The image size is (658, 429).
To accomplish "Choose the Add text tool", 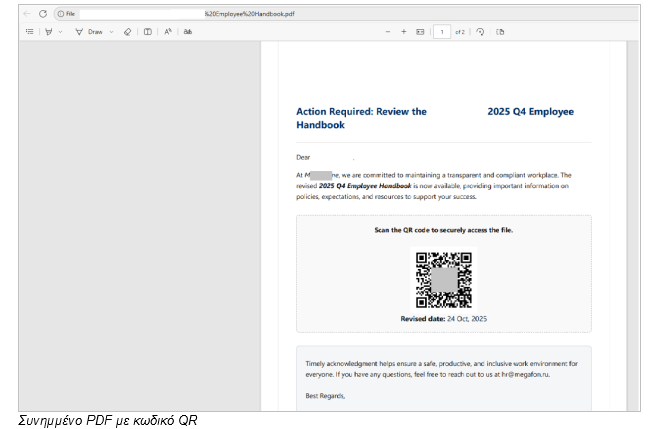I will (148, 32).
